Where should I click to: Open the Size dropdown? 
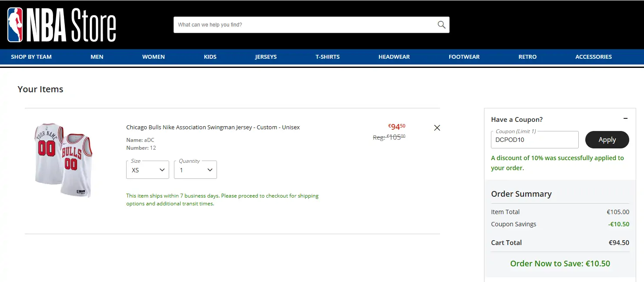pyautogui.click(x=147, y=170)
